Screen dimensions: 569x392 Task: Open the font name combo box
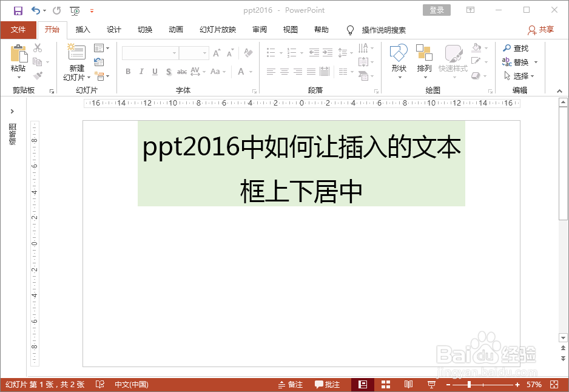[150, 53]
